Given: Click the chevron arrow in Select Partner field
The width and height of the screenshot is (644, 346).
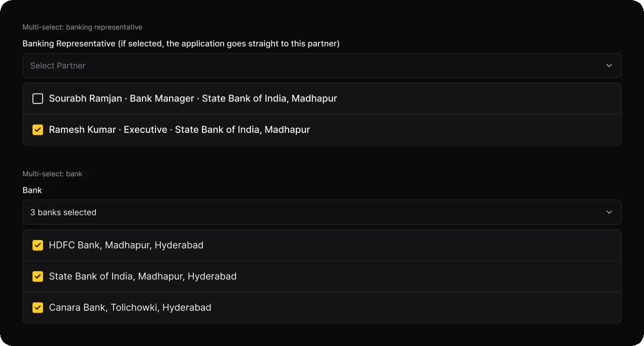Looking at the screenshot, I should pos(609,66).
